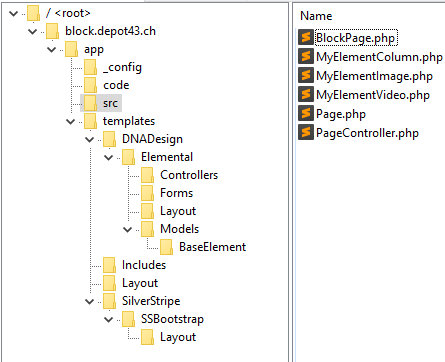Click the _config folder icon

pos(91,67)
